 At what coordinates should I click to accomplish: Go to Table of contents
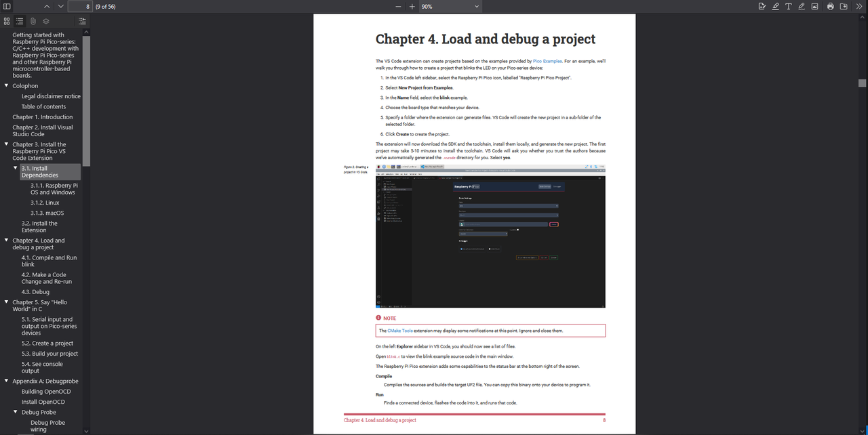pos(43,106)
